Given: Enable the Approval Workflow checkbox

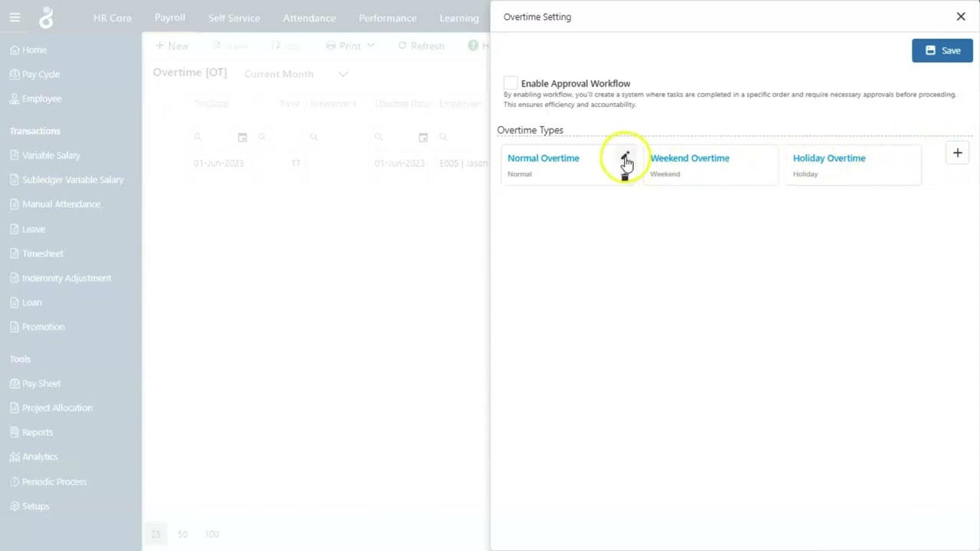Looking at the screenshot, I should [511, 83].
